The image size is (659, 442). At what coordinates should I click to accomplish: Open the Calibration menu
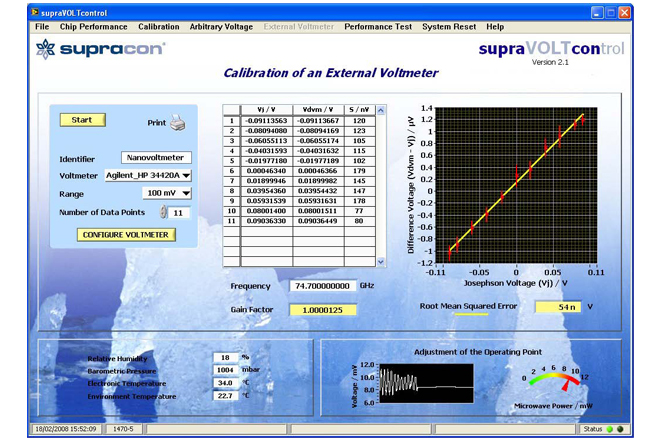coord(159,27)
